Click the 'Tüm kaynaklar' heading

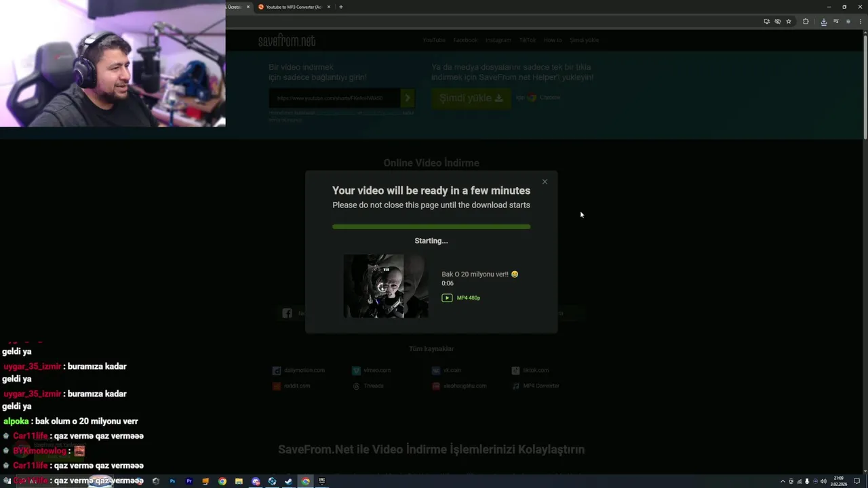coord(431,348)
